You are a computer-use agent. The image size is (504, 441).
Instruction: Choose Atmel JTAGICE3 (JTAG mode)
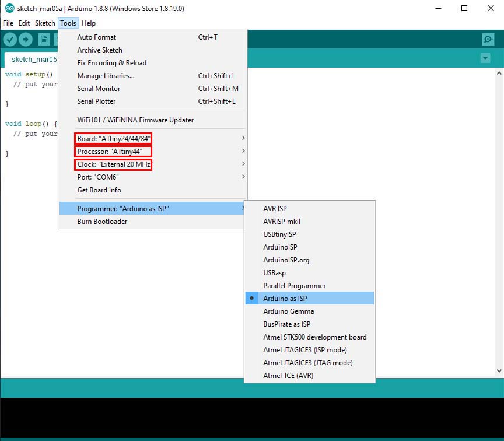point(310,363)
